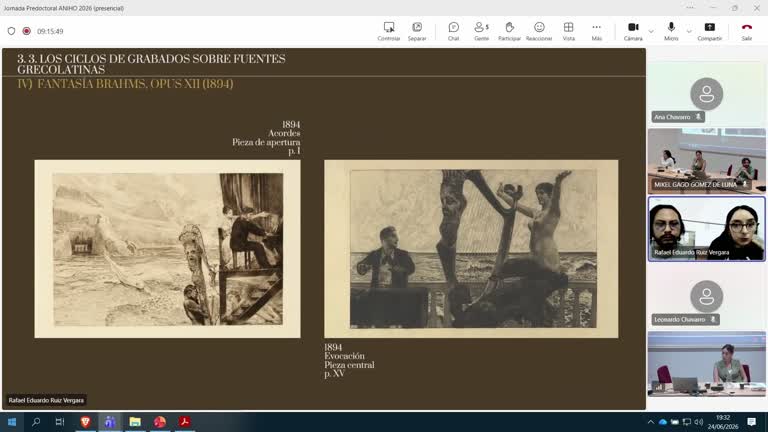Open Task View on the taskbar

point(60,422)
